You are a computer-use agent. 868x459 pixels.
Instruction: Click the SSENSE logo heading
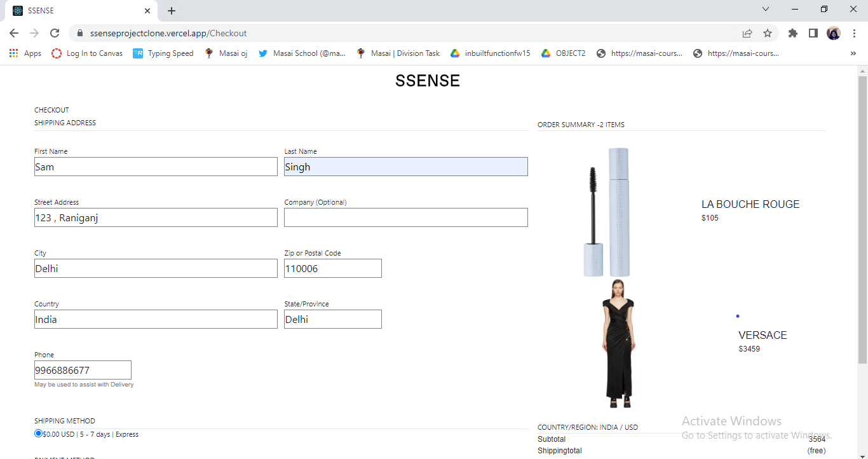point(428,81)
